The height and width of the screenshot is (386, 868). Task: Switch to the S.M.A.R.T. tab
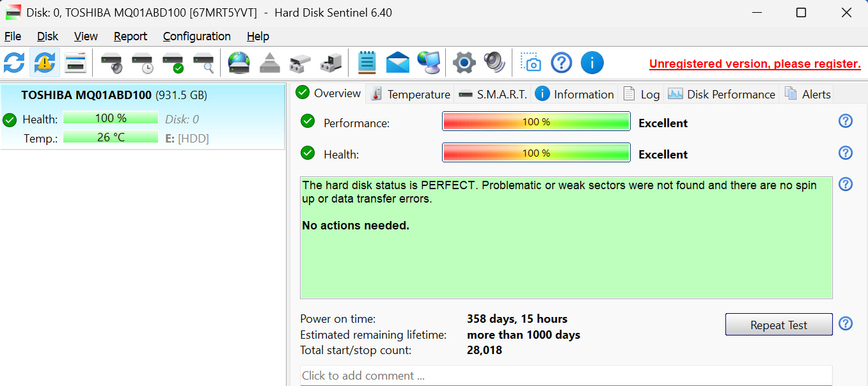[493, 94]
